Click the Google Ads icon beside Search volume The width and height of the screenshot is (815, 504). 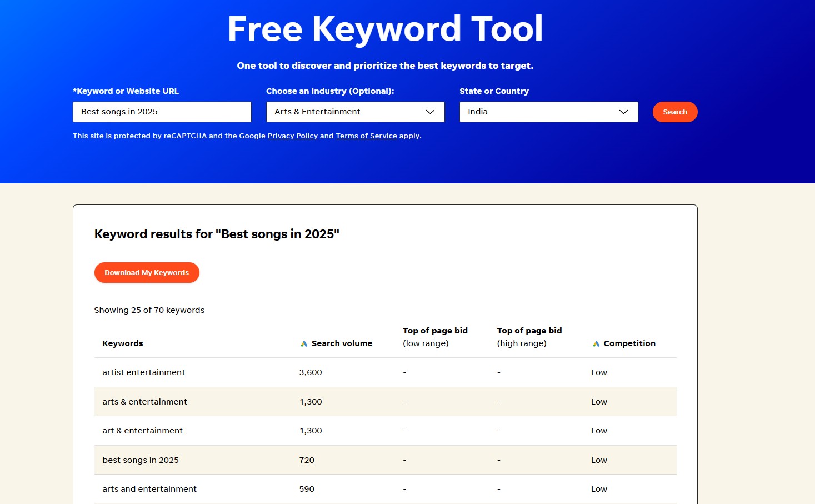304,344
